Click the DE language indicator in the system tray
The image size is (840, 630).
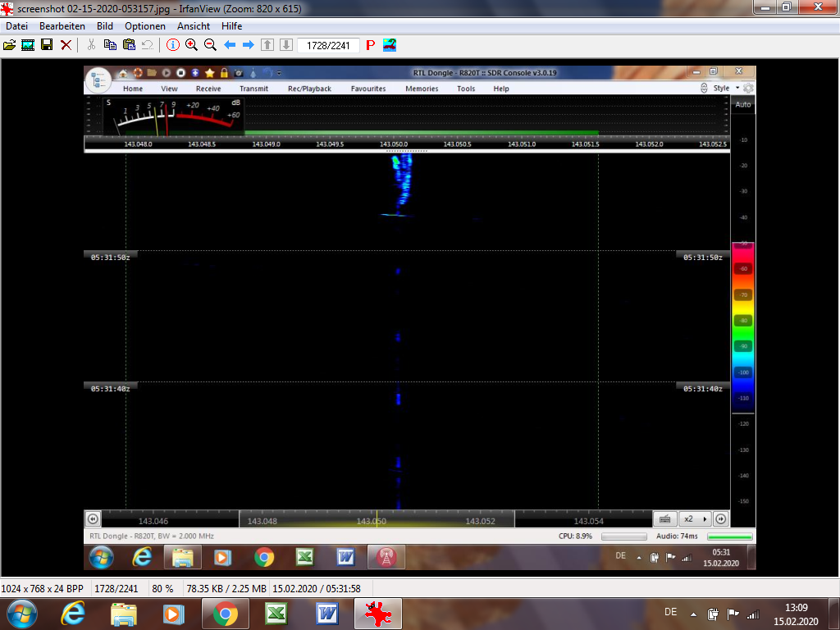tap(671, 612)
